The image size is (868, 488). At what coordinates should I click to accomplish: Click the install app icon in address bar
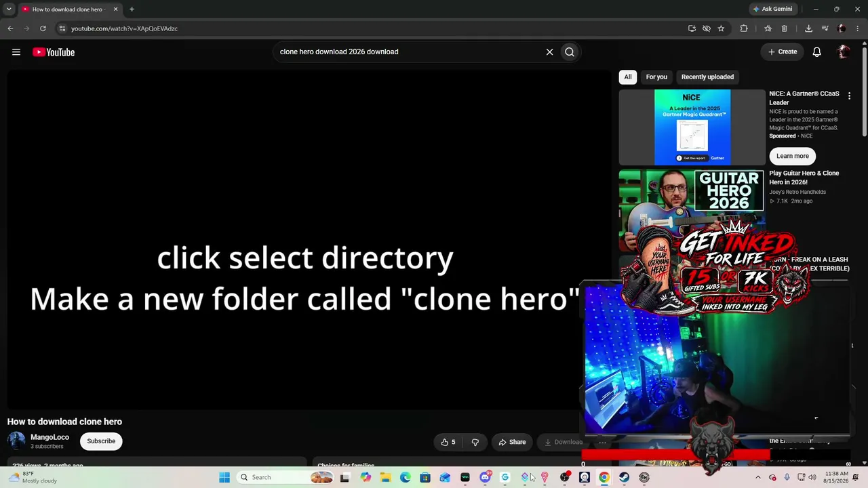tap(692, 28)
